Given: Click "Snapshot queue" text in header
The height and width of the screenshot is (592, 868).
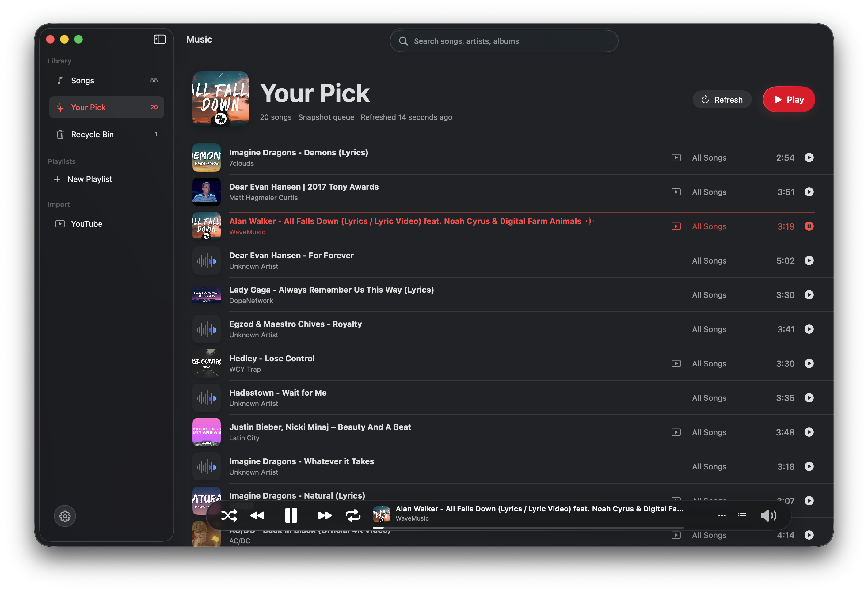Looking at the screenshot, I should click(326, 117).
